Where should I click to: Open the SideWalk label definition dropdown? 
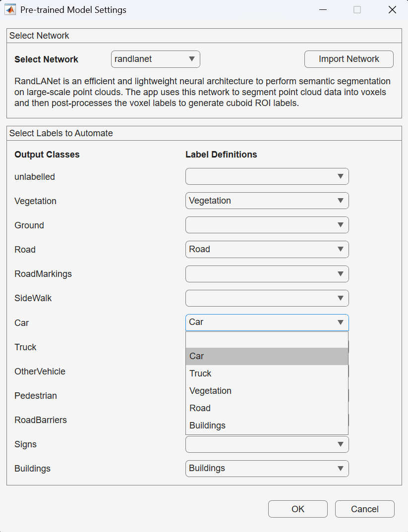point(267,298)
